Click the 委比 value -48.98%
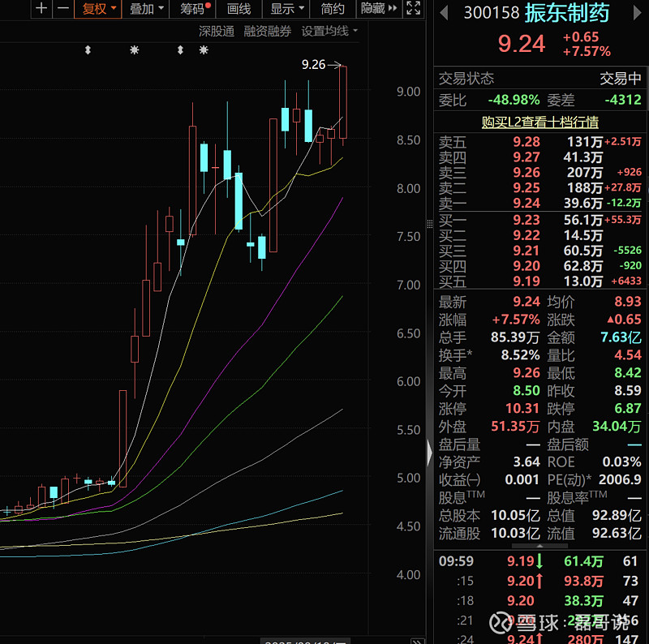 tap(514, 100)
